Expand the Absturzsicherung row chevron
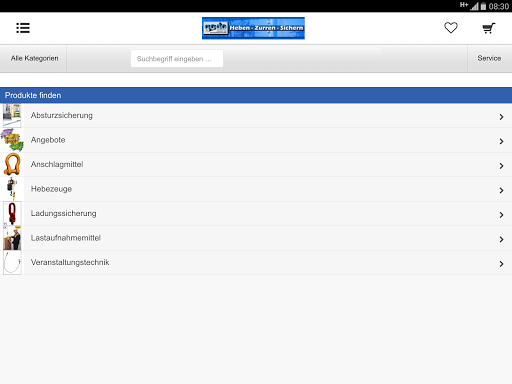 501,117
